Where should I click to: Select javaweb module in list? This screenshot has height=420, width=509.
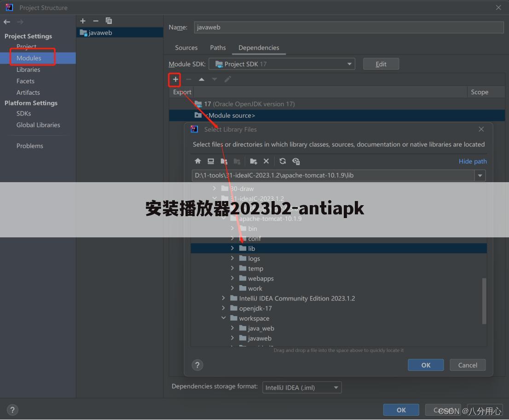(120, 33)
